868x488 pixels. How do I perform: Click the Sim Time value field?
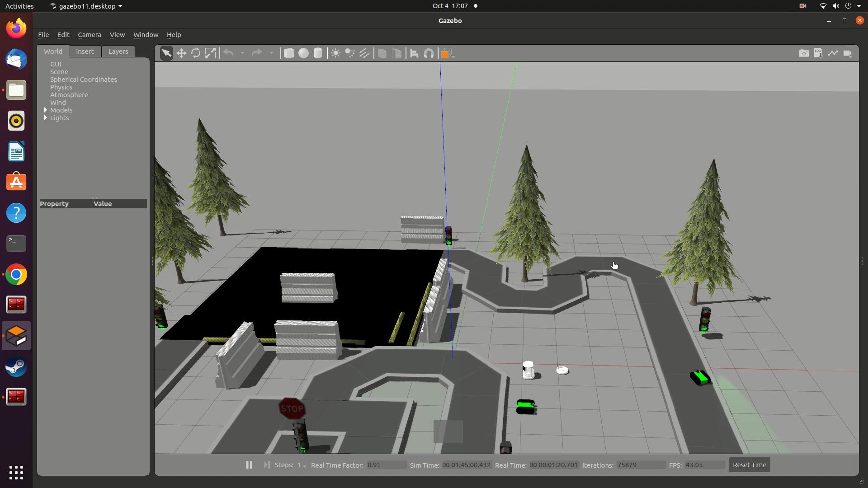click(467, 465)
